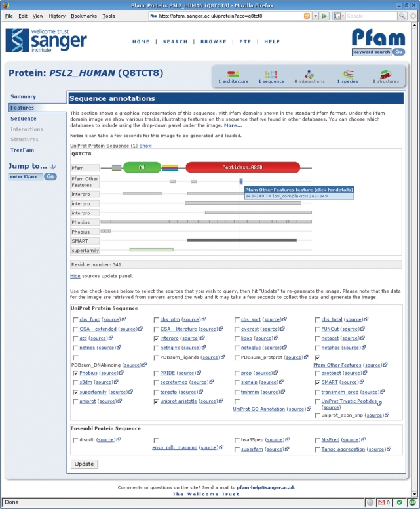Image resolution: width=420 pixels, height=509 pixels.
Task: Open the BROWSE navigation link
Action: [x=214, y=41]
